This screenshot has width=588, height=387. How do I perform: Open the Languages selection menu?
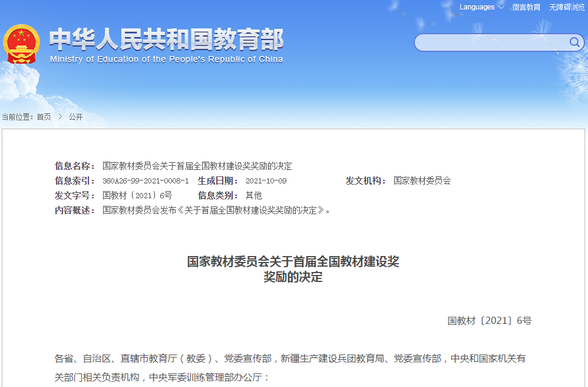click(x=477, y=7)
